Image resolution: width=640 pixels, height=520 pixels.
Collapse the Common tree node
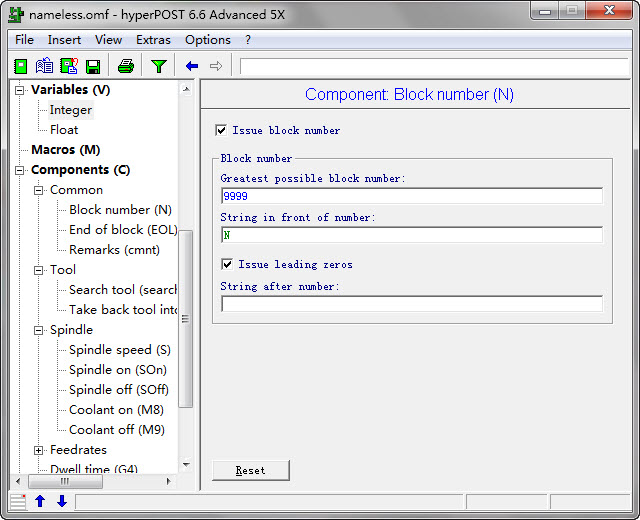pos(38,190)
